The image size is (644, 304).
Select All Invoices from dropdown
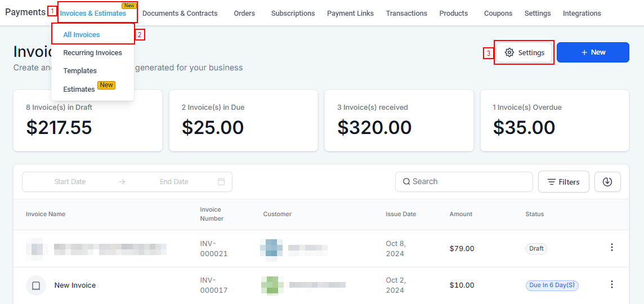click(x=82, y=34)
